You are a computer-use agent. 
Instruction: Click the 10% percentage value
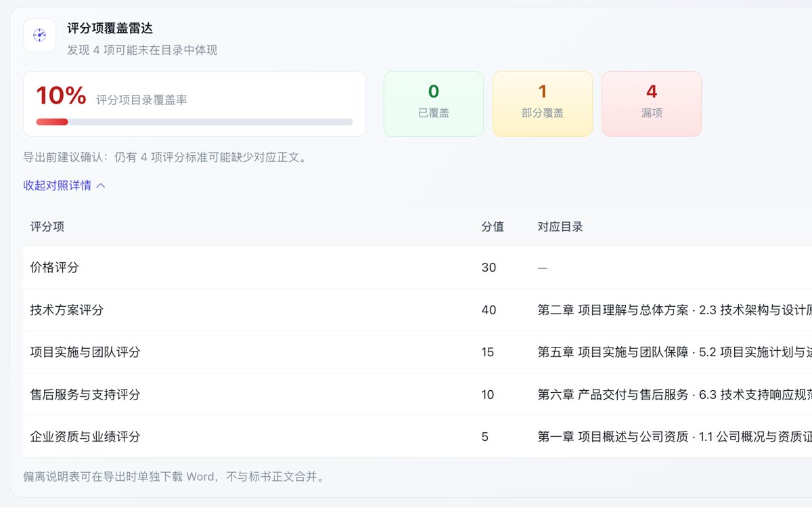(x=61, y=96)
